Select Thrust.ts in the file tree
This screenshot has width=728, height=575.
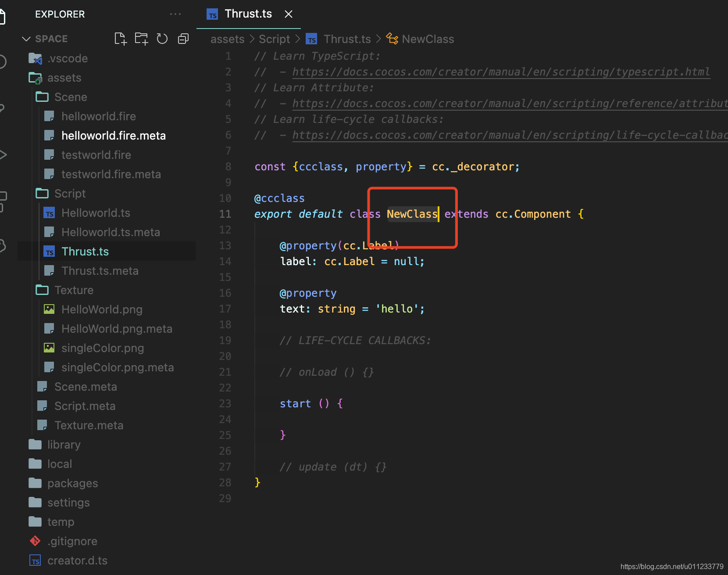[85, 252]
